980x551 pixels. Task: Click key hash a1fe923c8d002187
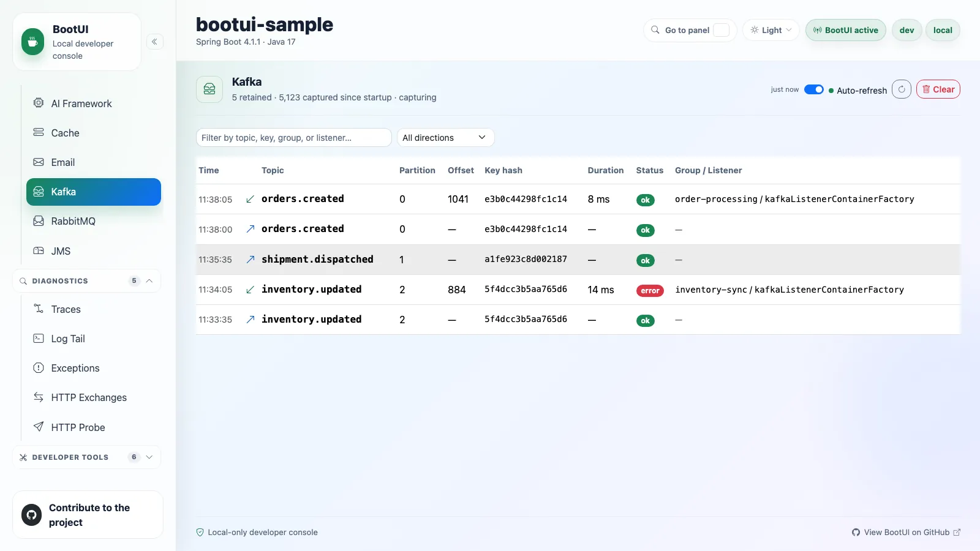pyautogui.click(x=526, y=259)
